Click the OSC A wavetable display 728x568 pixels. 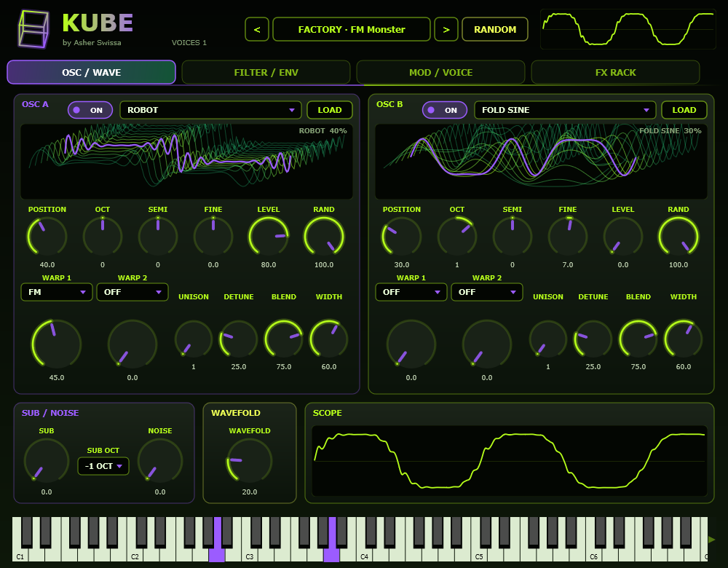(186, 162)
